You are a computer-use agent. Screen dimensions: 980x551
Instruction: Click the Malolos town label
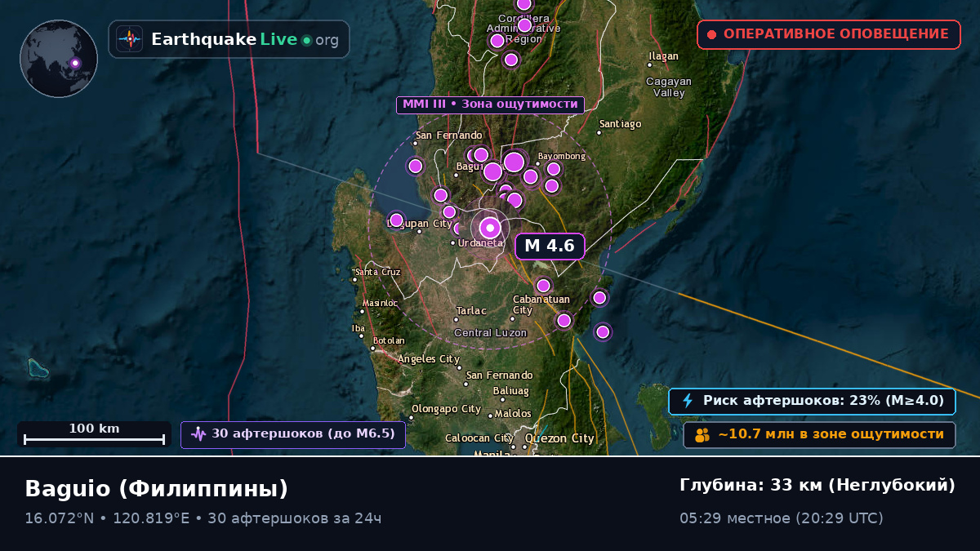pos(513,414)
